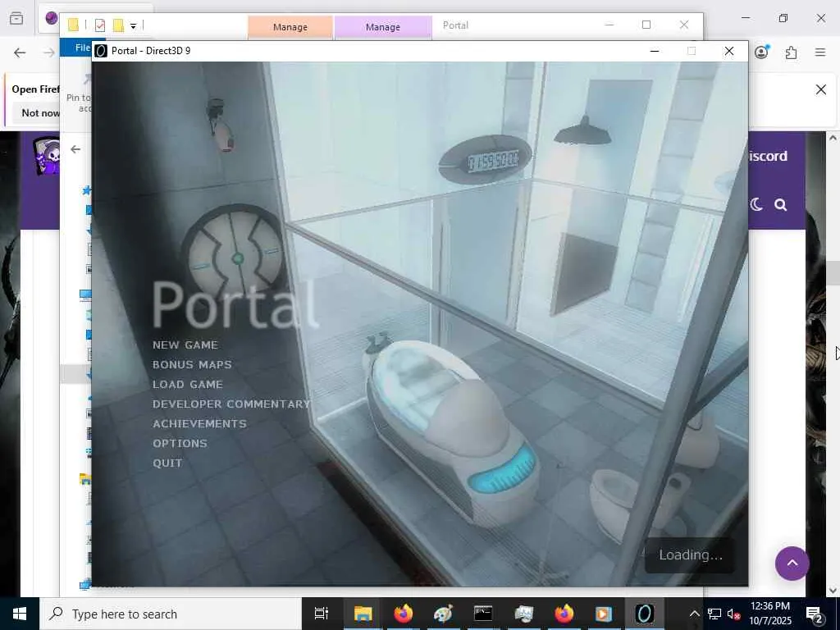
Task: Click the Portal window title icon
Action: [x=101, y=51]
